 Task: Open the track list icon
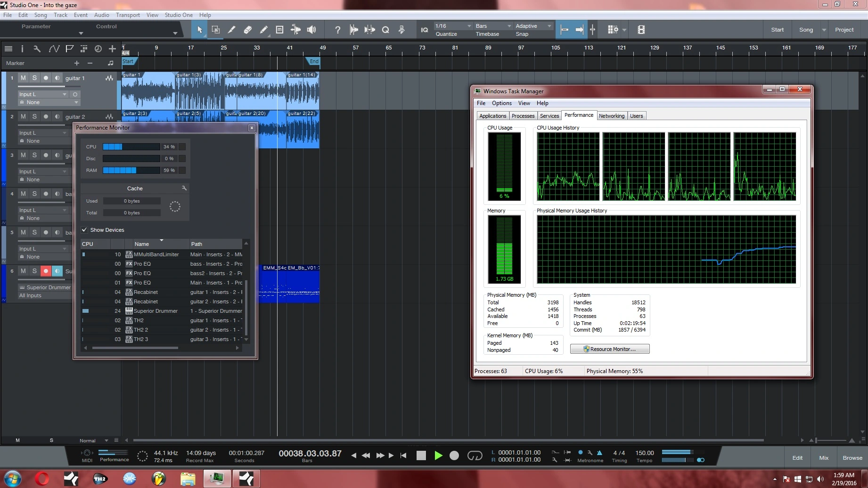(x=8, y=49)
